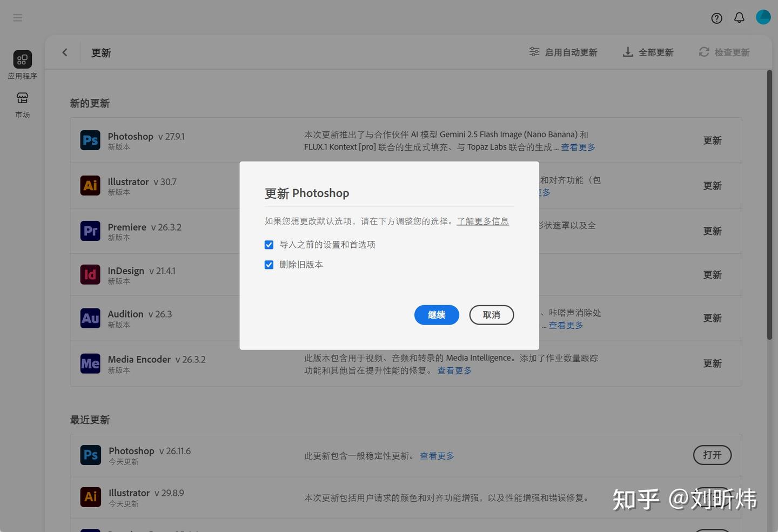The height and width of the screenshot is (532, 778).
Task: Click the Premiere v 26.3.2 name
Action: pos(145,227)
